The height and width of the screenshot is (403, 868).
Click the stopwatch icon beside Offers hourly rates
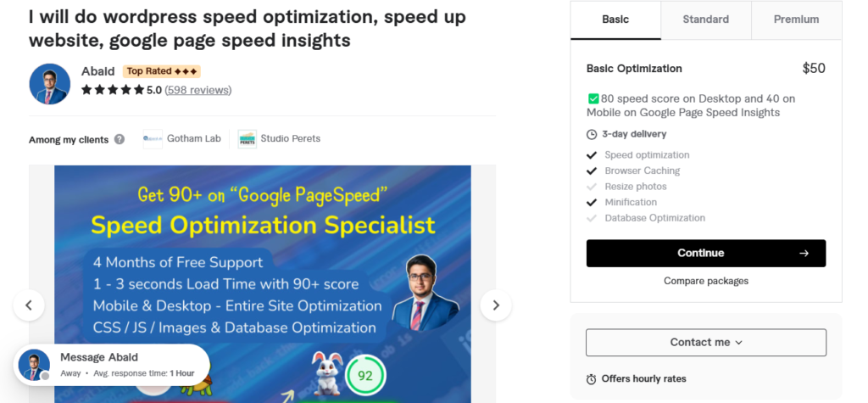coord(591,379)
